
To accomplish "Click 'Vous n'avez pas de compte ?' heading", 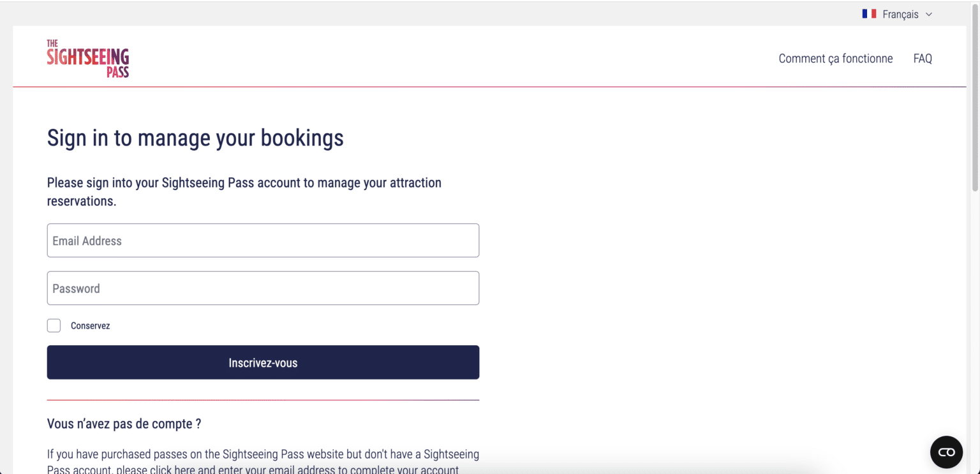I will tap(124, 424).
